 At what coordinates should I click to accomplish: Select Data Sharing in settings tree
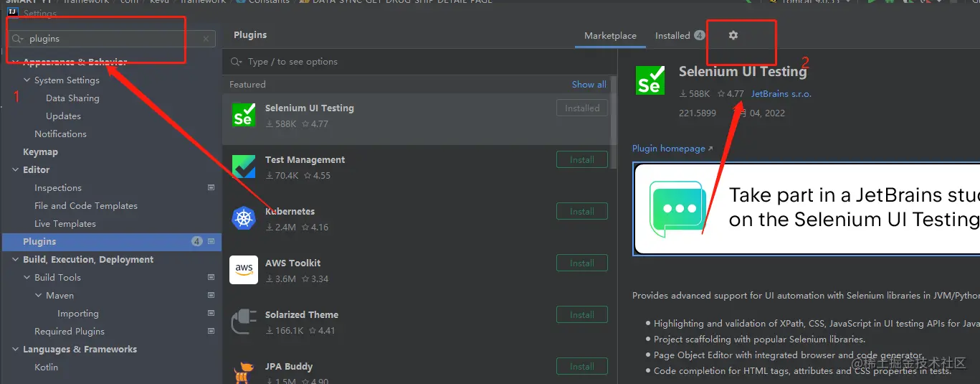click(72, 98)
